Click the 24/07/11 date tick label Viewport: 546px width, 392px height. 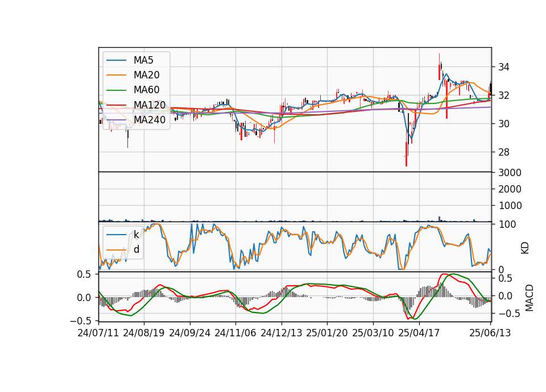click(98, 333)
